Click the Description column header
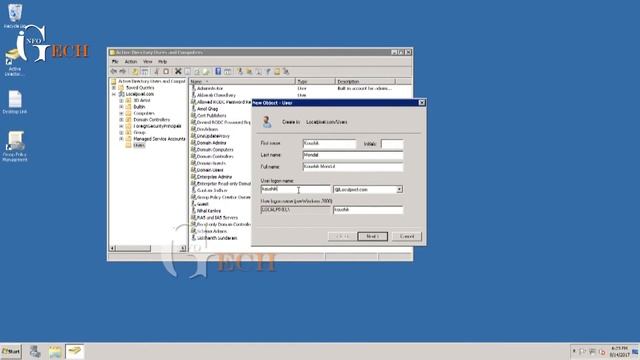Screen dimensions: 640x360 click(365, 81)
